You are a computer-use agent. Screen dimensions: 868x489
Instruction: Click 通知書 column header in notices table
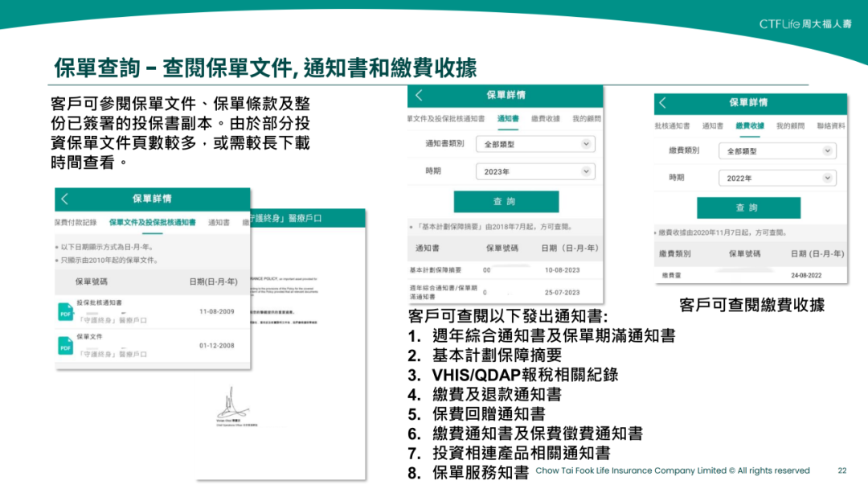click(x=428, y=248)
